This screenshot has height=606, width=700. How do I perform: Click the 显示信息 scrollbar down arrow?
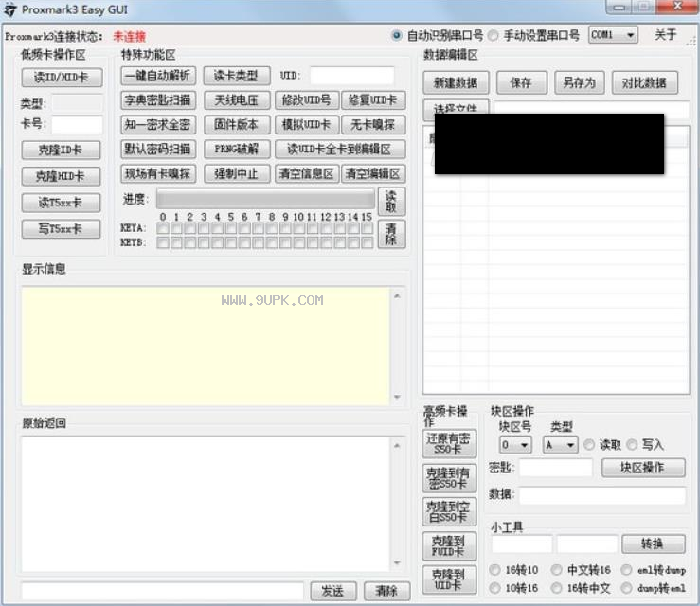click(x=397, y=397)
